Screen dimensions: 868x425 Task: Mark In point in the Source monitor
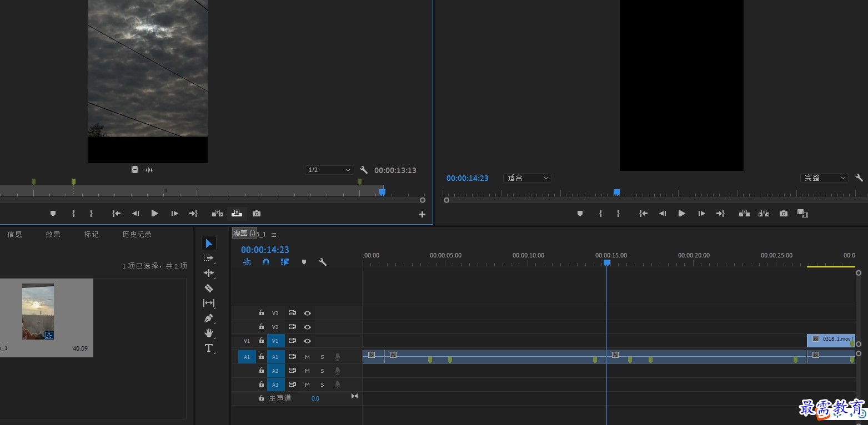[x=73, y=214]
